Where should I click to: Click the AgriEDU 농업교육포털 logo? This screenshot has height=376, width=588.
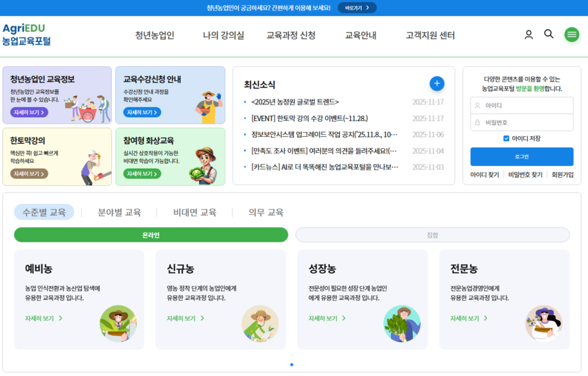pyautogui.click(x=26, y=35)
